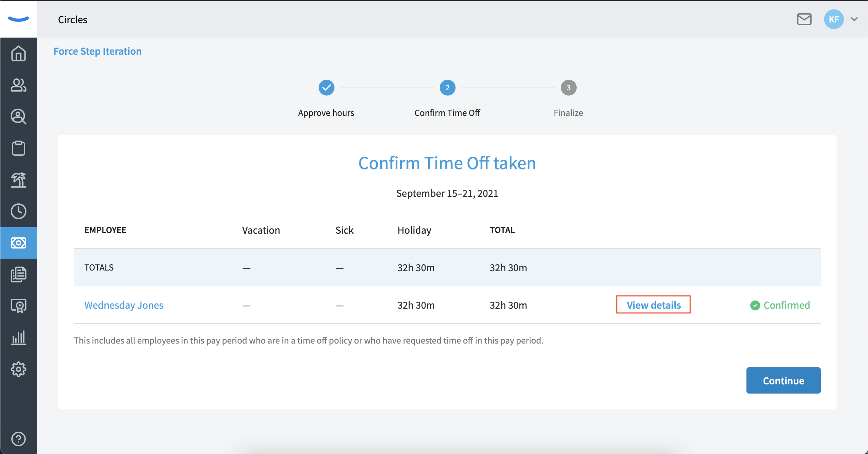
Task: Click the Continue button
Action: pyautogui.click(x=783, y=381)
